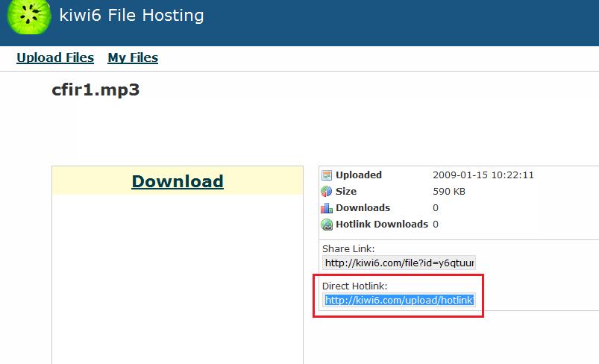
Task: Click the Downloads count value of 0
Action: point(436,208)
